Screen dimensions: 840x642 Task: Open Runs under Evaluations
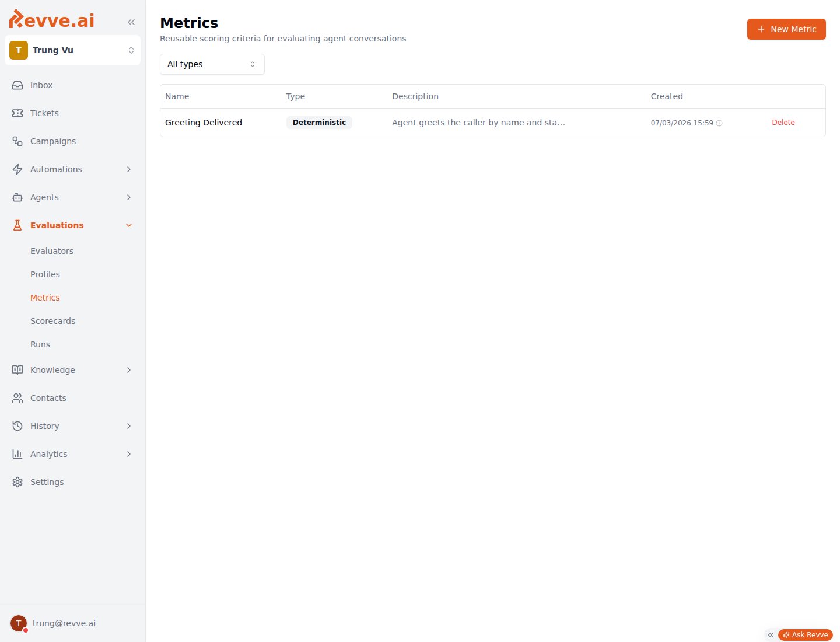(x=40, y=344)
